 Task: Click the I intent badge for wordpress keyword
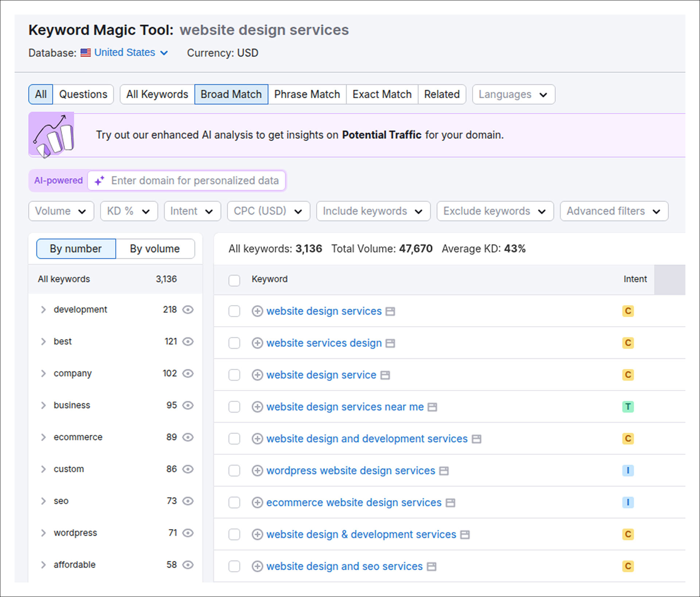628,471
